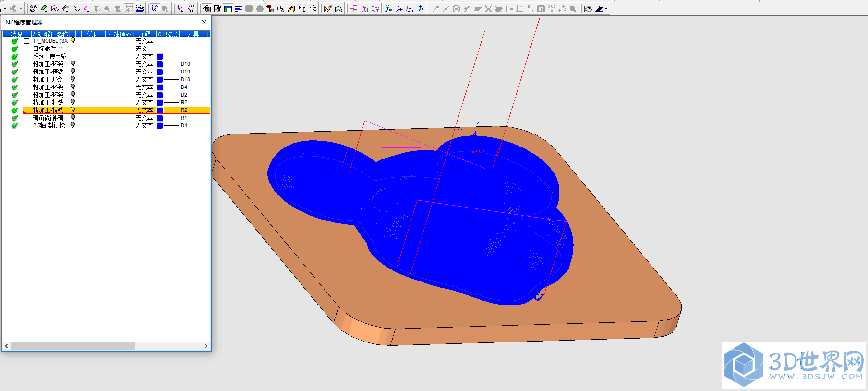
Task: Toggle the bulb on 粗加工-环绕 D2 row
Action: 73,95
